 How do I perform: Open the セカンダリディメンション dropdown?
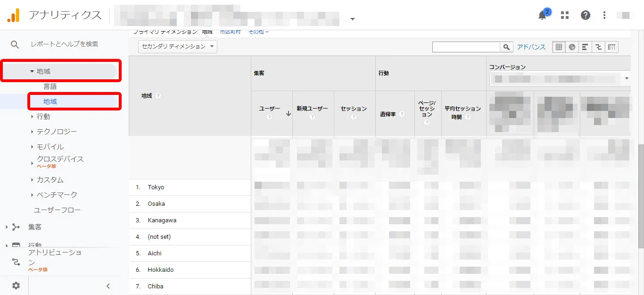point(177,47)
